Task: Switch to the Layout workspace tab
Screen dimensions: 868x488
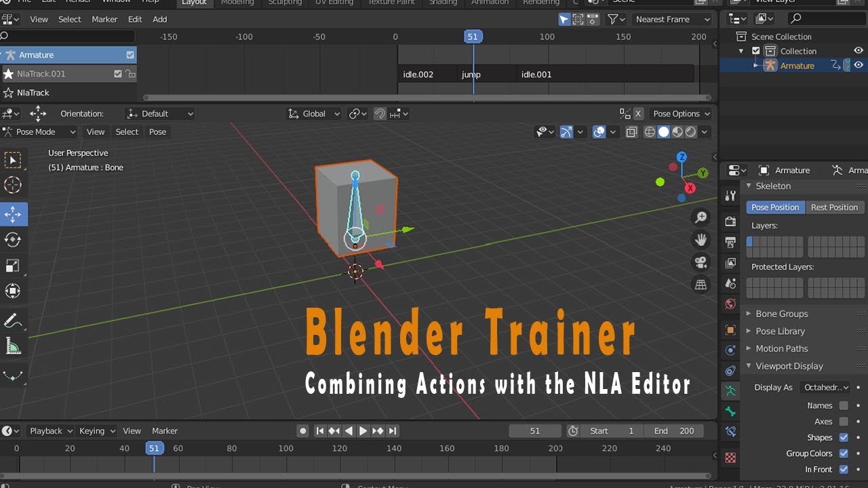Action: [x=194, y=3]
